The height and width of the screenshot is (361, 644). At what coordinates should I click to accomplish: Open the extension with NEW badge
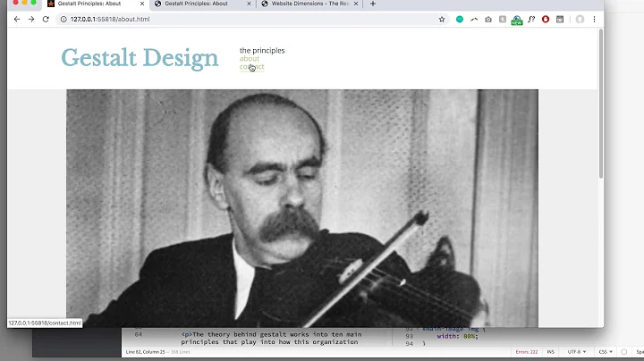[x=517, y=20]
